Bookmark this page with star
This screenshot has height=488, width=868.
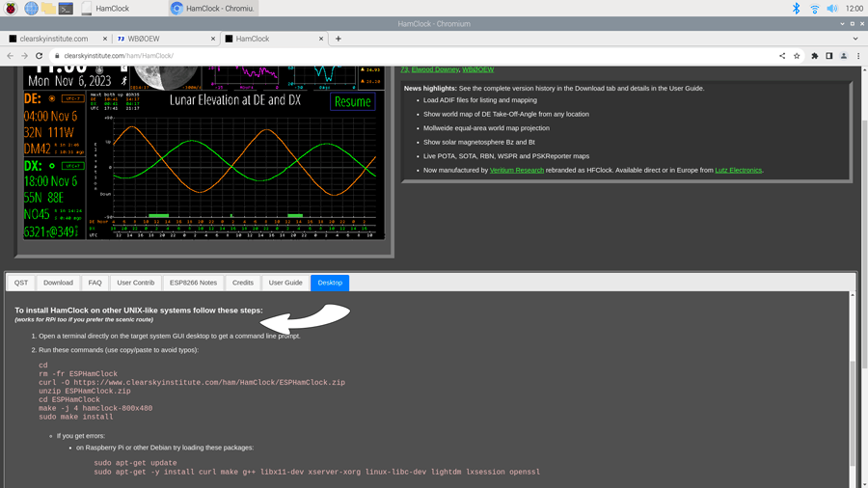click(797, 56)
